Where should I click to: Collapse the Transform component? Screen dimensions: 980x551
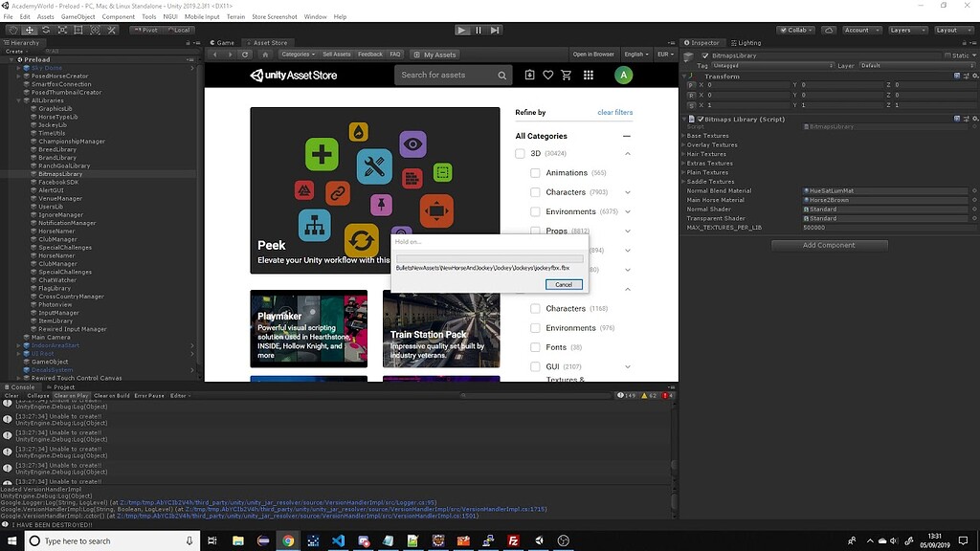click(x=683, y=77)
